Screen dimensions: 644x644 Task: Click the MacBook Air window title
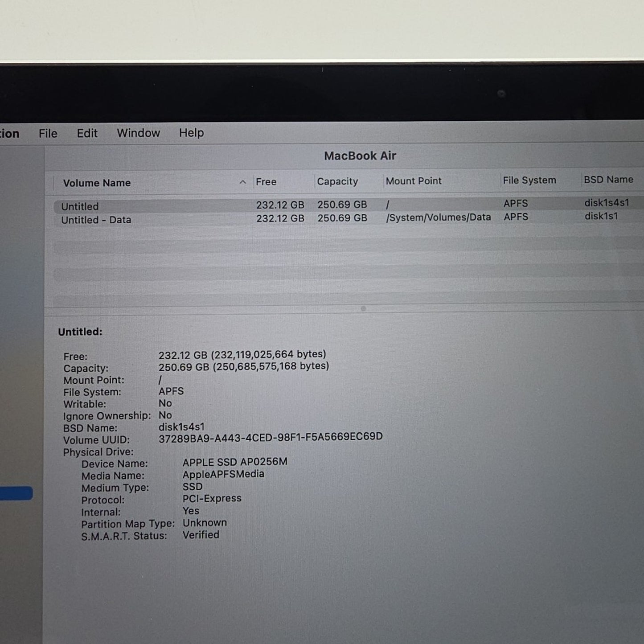click(360, 156)
